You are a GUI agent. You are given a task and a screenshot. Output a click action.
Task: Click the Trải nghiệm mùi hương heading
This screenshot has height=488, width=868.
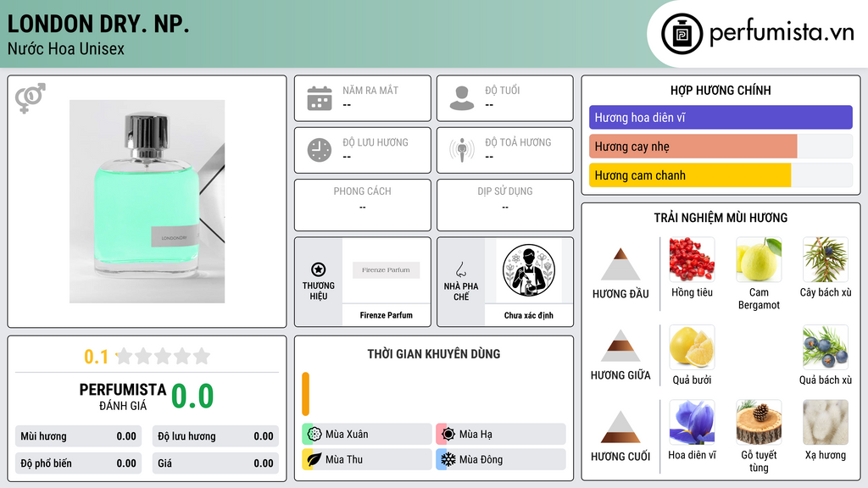click(x=721, y=218)
